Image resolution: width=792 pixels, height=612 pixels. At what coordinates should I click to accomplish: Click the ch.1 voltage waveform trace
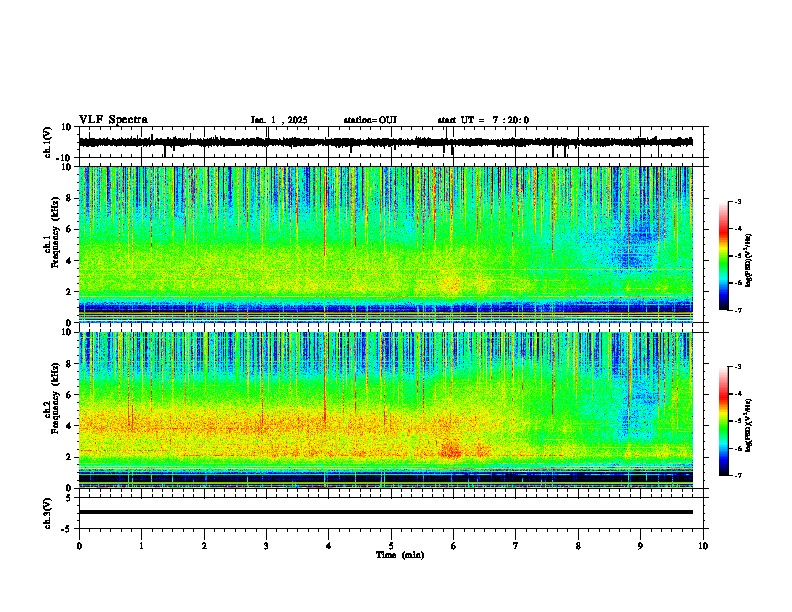tap(386, 142)
